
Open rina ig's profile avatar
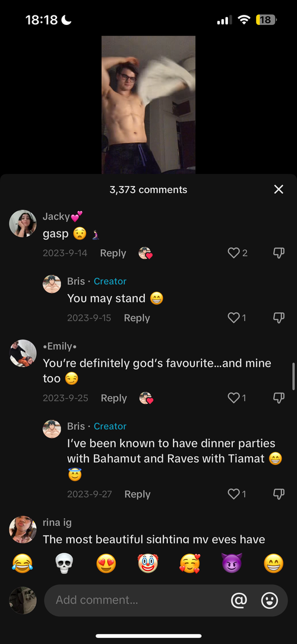pos(23,529)
